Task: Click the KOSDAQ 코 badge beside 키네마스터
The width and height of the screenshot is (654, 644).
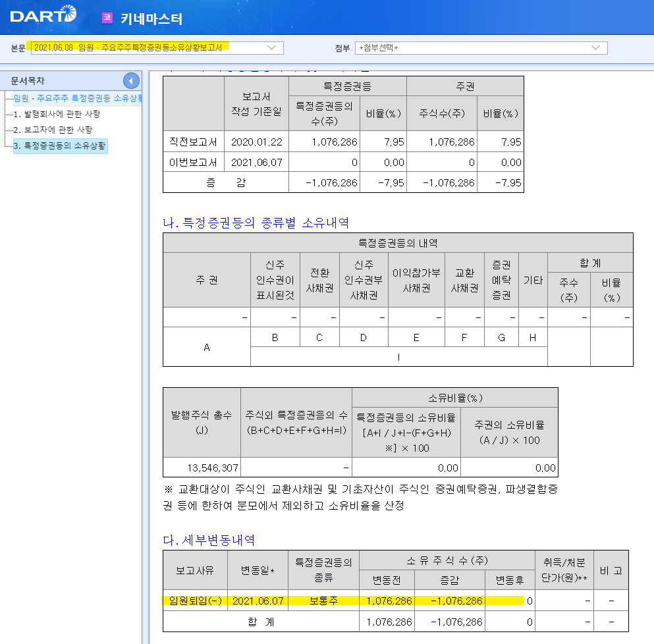Action: [x=107, y=16]
